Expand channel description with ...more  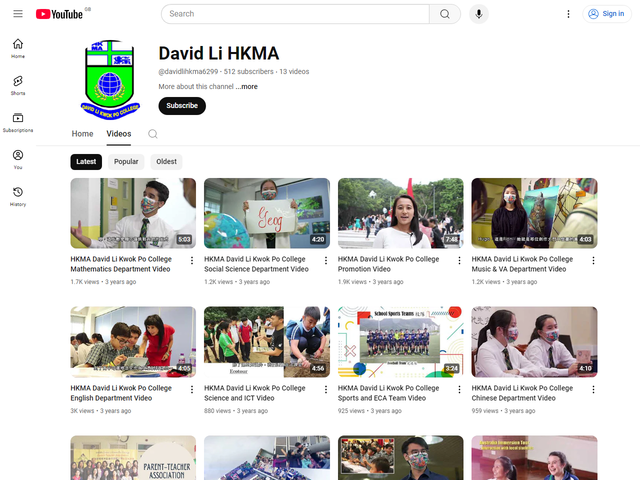[x=247, y=87]
